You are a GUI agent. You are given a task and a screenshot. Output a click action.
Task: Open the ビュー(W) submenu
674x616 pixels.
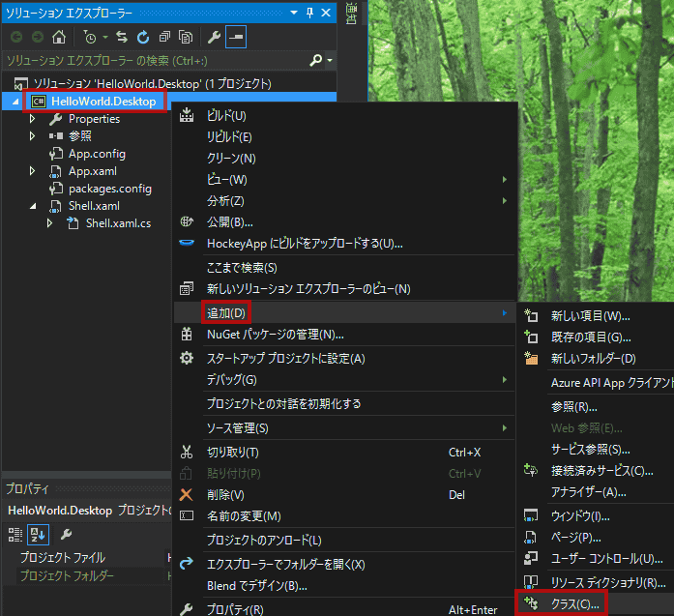[344, 179]
